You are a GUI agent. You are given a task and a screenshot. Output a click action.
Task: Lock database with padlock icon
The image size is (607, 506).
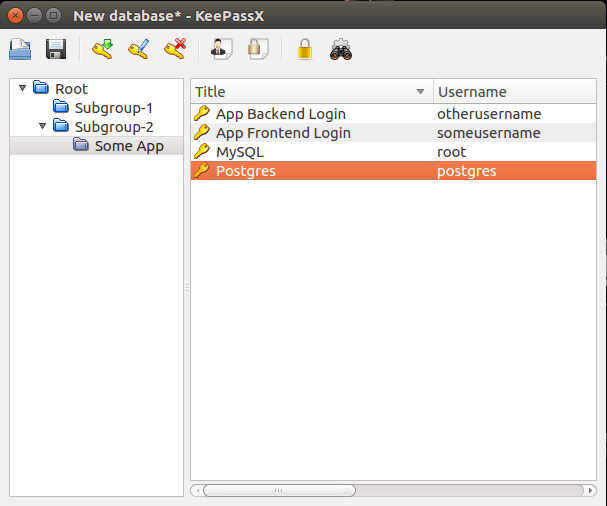coord(305,49)
